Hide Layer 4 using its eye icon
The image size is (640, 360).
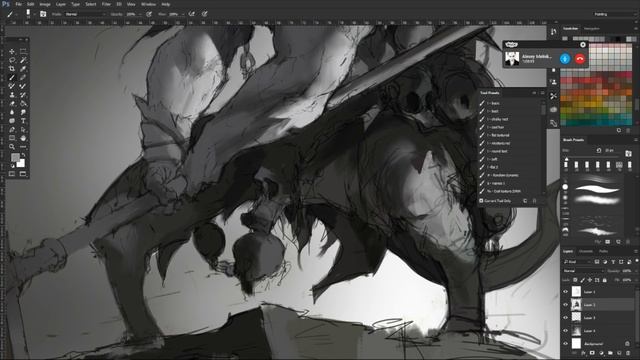point(566,331)
